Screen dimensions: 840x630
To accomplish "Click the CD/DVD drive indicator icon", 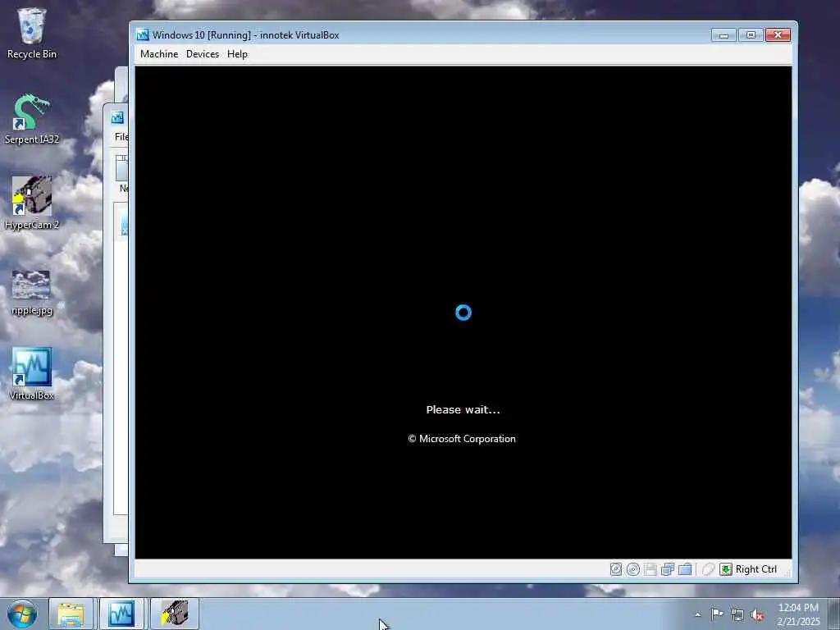I will (x=633, y=569).
